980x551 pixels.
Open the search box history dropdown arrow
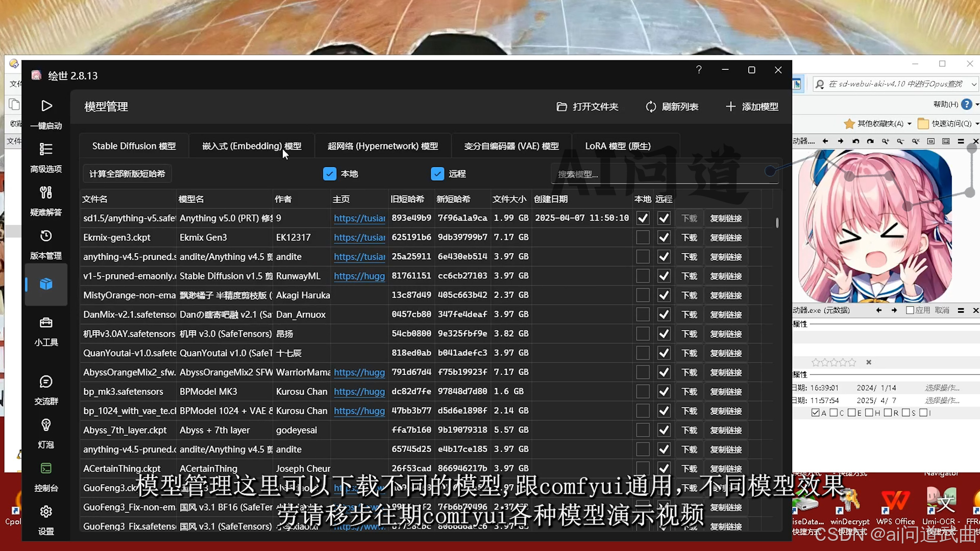click(974, 84)
